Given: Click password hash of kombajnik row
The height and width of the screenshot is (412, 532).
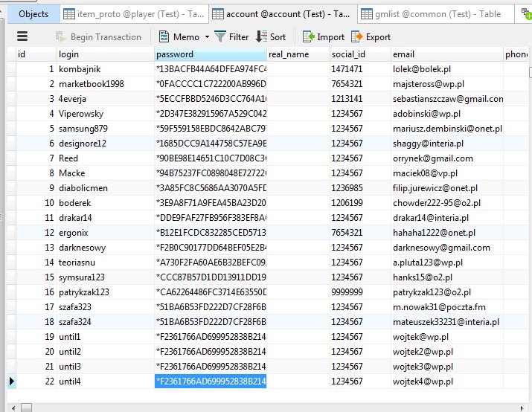Looking at the screenshot, I should pos(211,69).
